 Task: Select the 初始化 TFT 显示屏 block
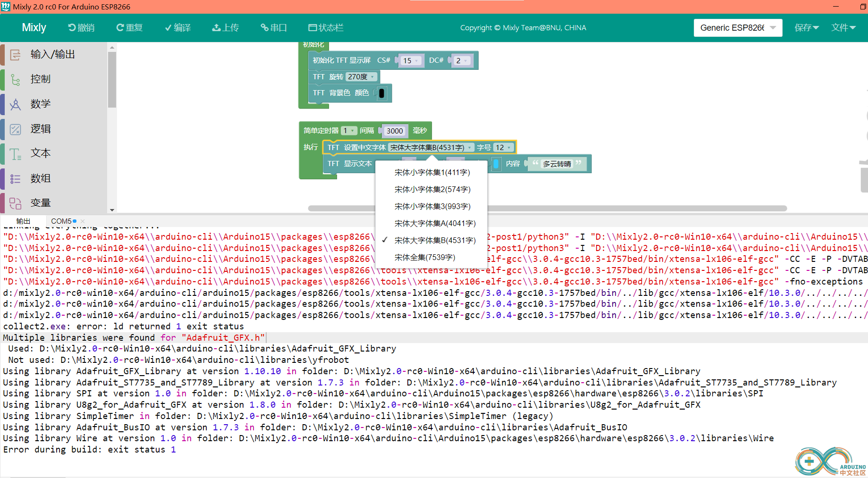click(342, 60)
